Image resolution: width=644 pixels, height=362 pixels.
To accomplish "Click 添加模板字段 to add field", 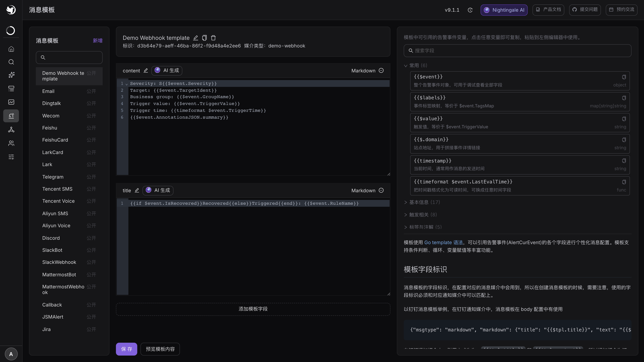I will click(253, 309).
